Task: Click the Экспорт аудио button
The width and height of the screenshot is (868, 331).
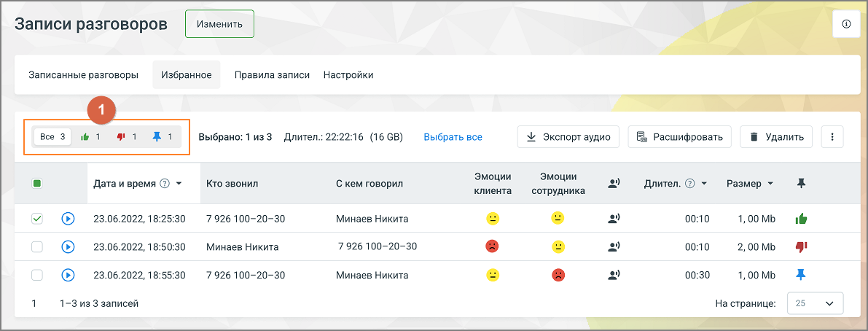Action: pos(568,137)
